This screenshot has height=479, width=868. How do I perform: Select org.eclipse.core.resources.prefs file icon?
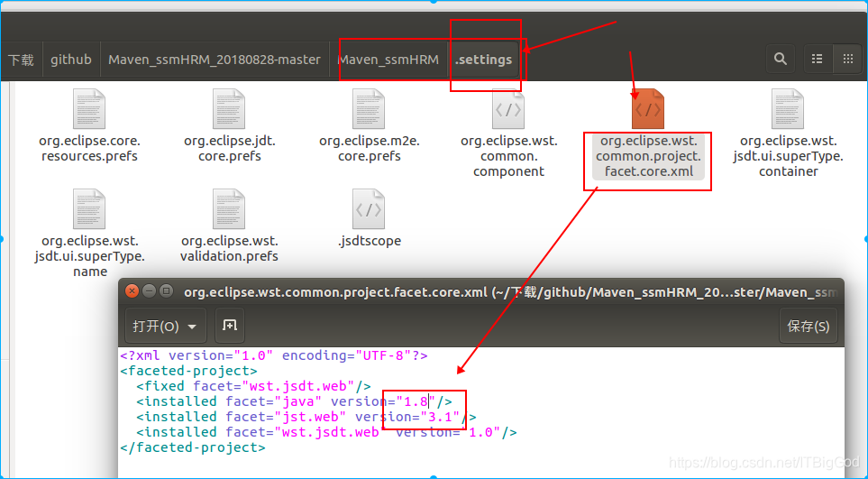(x=89, y=108)
